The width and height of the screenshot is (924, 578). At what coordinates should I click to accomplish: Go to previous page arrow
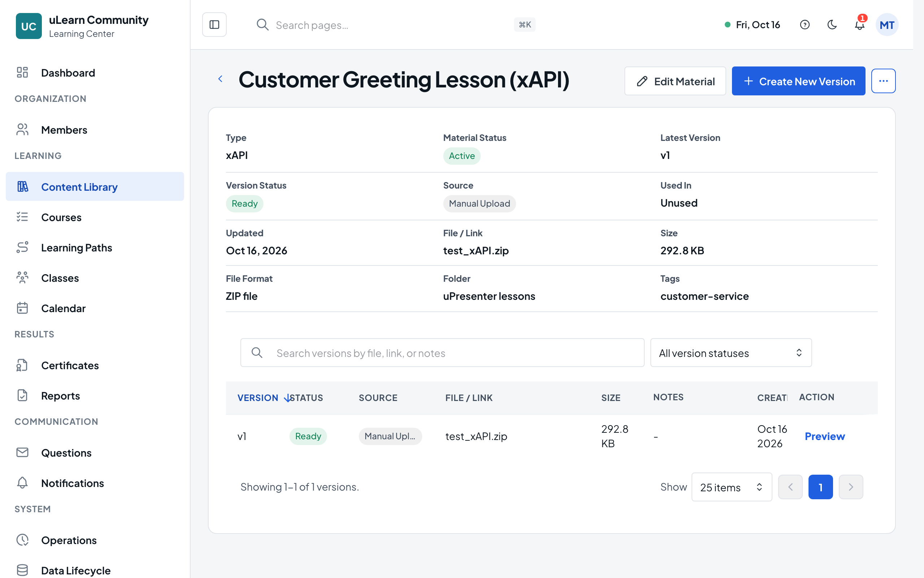(x=790, y=487)
